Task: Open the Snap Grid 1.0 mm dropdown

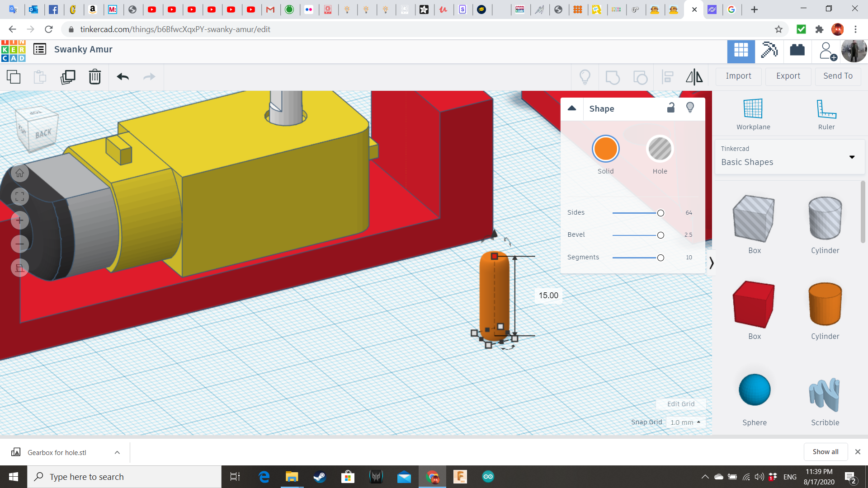Action: 685,422
